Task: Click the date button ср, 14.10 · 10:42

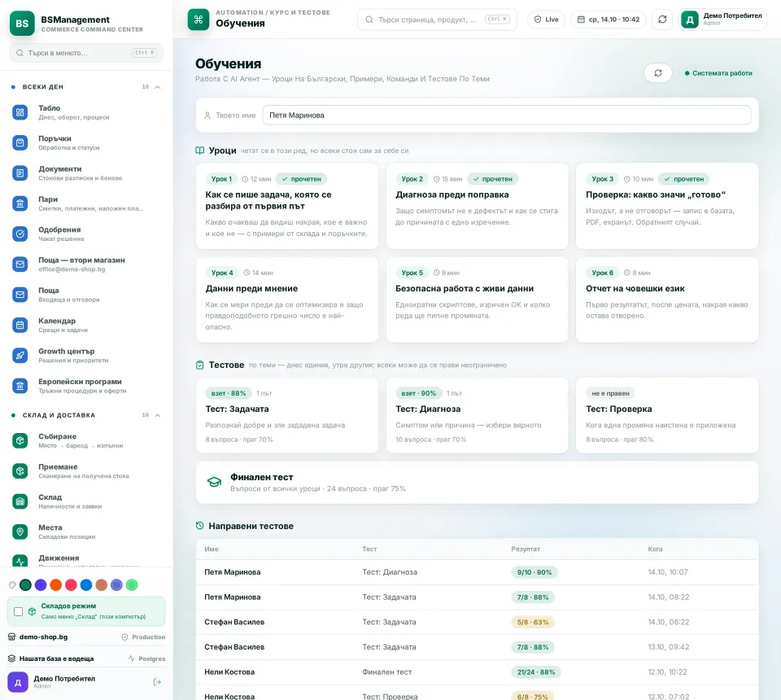Action: pyautogui.click(x=609, y=20)
